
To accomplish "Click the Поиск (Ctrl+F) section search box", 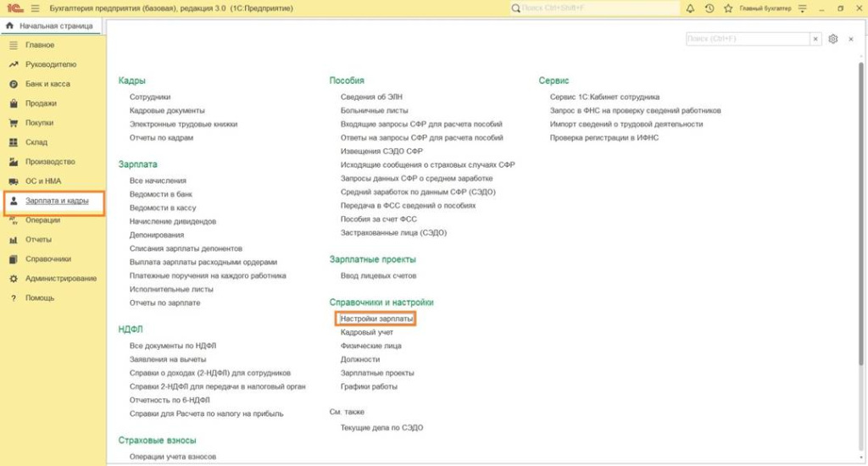I will [746, 39].
